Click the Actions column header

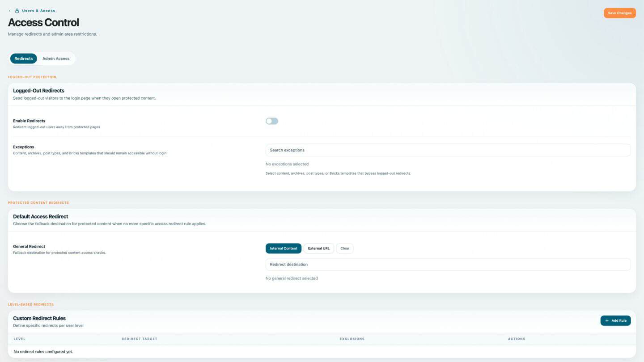point(517,339)
